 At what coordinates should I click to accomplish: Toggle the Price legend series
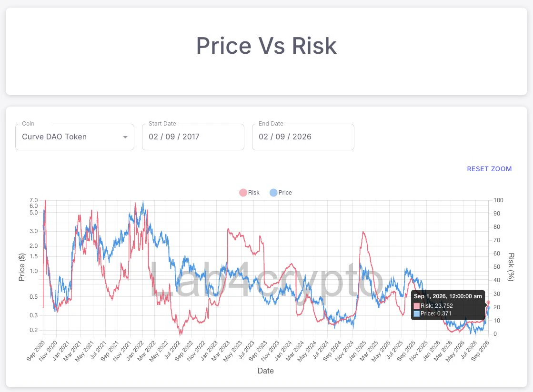[x=281, y=193]
